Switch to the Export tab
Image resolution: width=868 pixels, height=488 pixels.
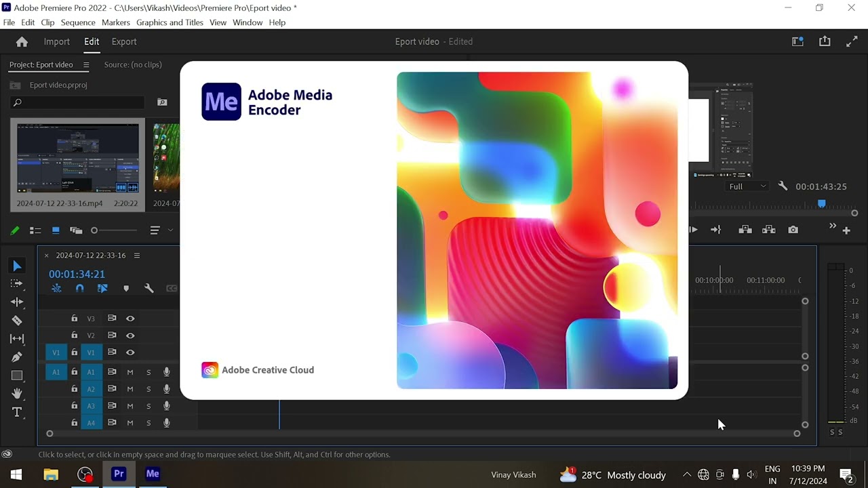124,41
